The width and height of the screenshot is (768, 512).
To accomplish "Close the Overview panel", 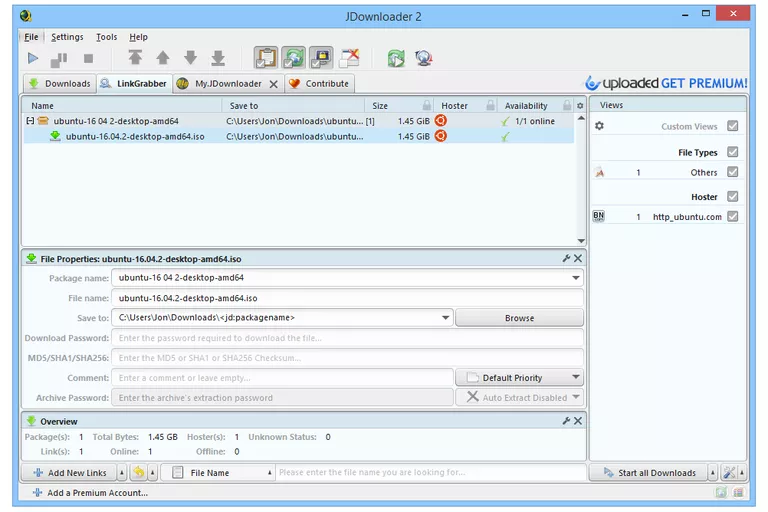I will coord(578,421).
